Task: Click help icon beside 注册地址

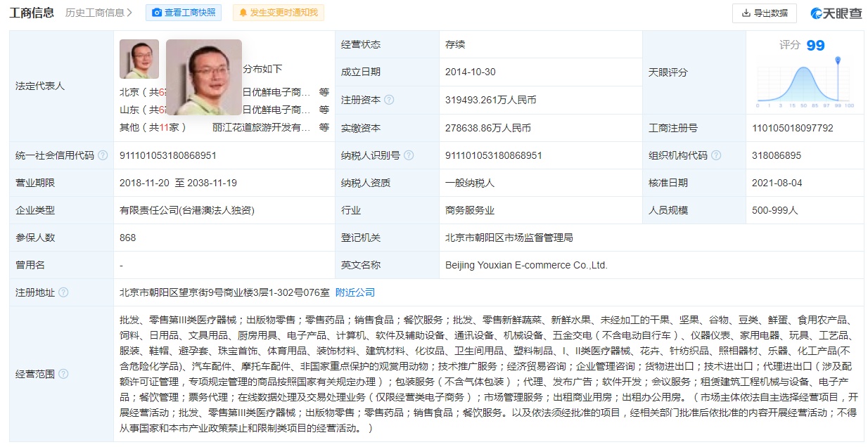Action: click(x=63, y=292)
